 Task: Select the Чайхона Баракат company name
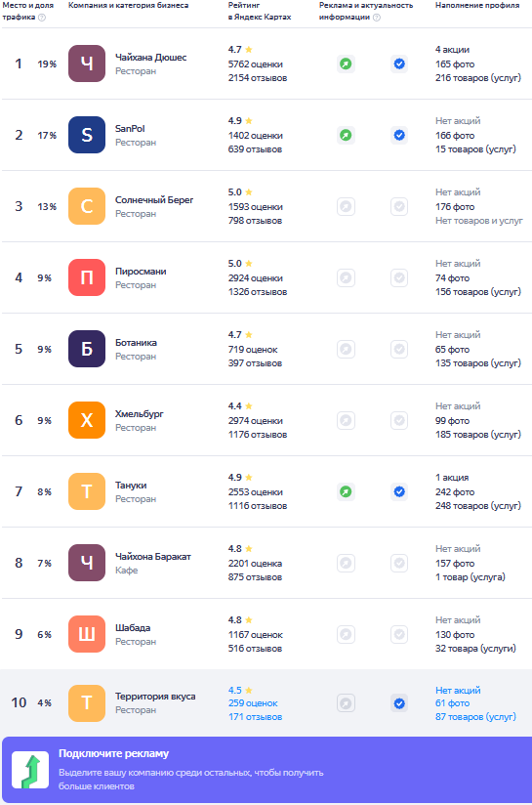pyautogui.click(x=153, y=557)
